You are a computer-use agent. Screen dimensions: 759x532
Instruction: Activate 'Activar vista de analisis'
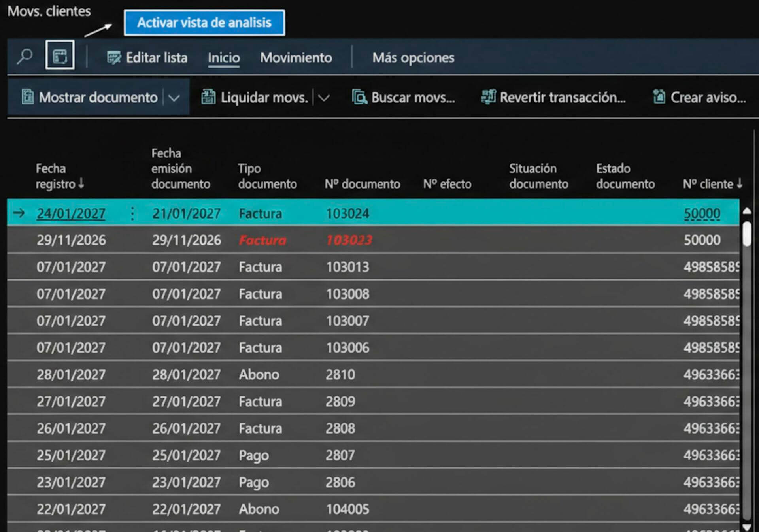(x=204, y=23)
